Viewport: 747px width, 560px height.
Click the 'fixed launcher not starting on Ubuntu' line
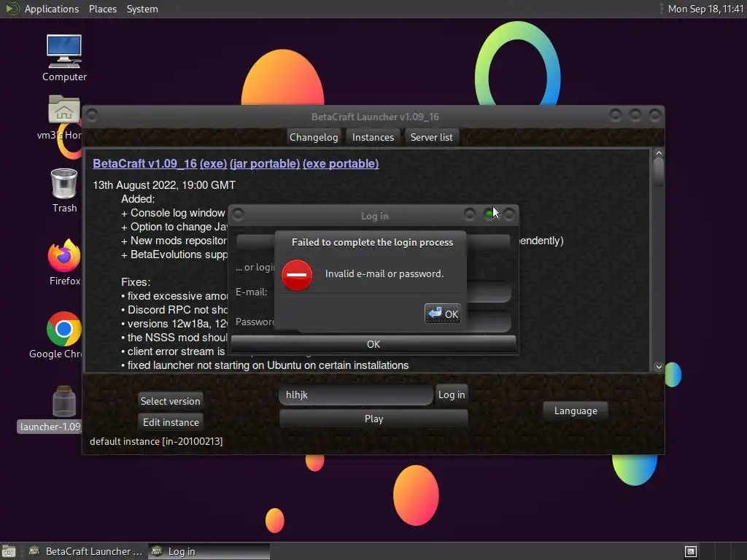pyautogui.click(x=265, y=365)
